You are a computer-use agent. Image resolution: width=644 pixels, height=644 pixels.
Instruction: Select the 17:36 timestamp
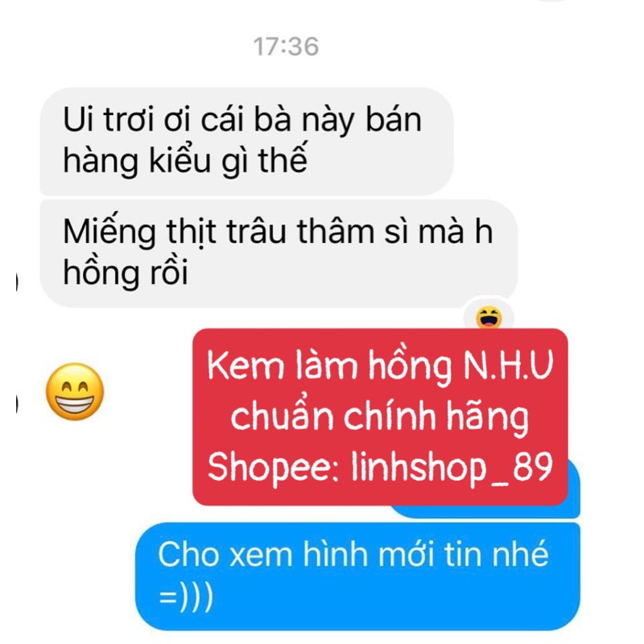pos(286,47)
